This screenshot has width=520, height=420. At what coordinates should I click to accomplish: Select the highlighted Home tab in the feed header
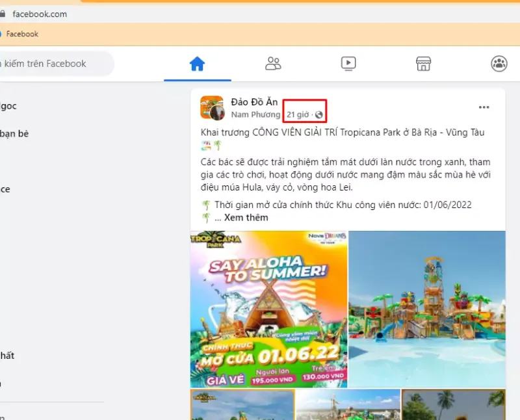point(198,63)
